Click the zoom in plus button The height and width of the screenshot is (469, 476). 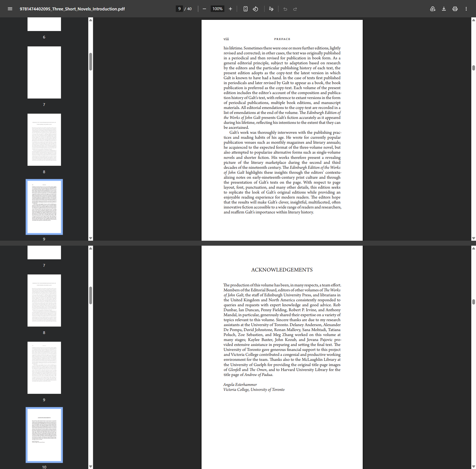point(230,9)
